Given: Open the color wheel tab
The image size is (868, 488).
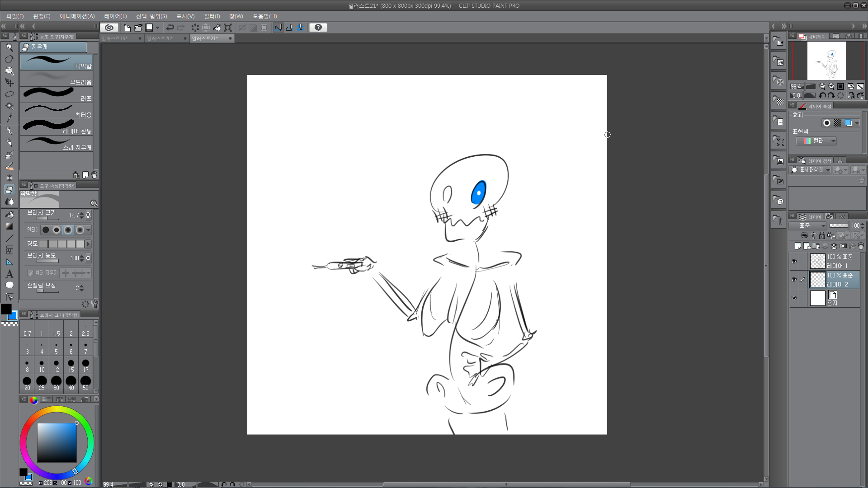Looking at the screenshot, I should (x=33, y=400).
